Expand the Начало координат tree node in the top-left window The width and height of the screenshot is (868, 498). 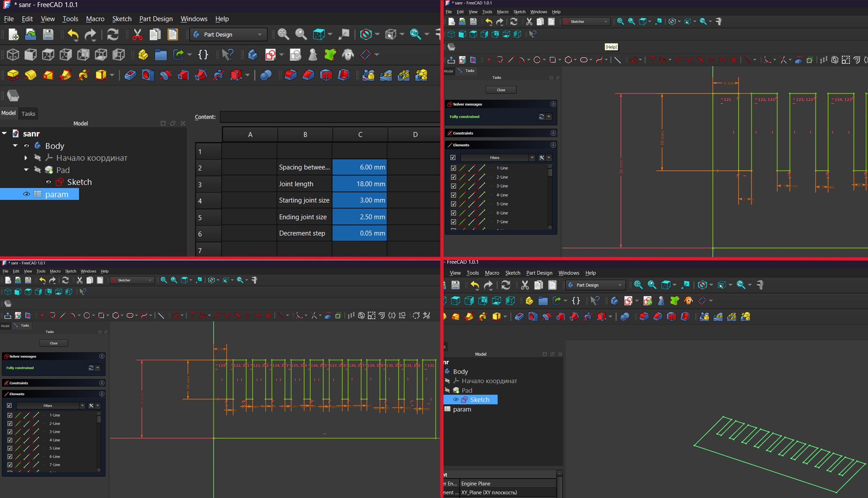[26, 158]
